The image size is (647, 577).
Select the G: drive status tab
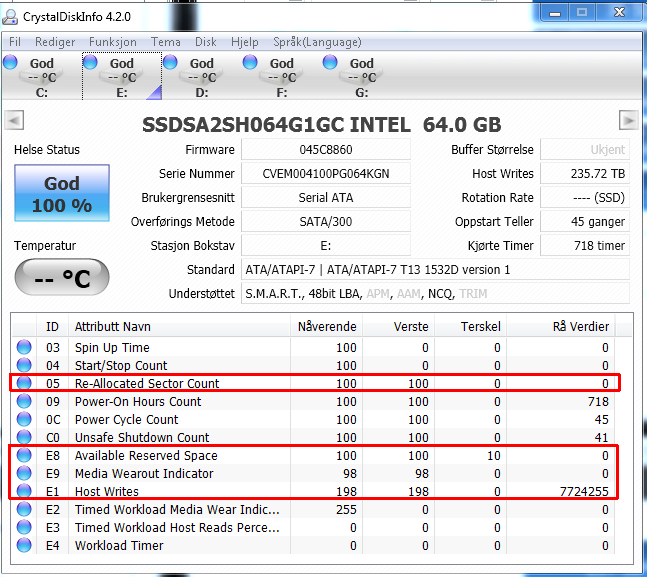361,76
